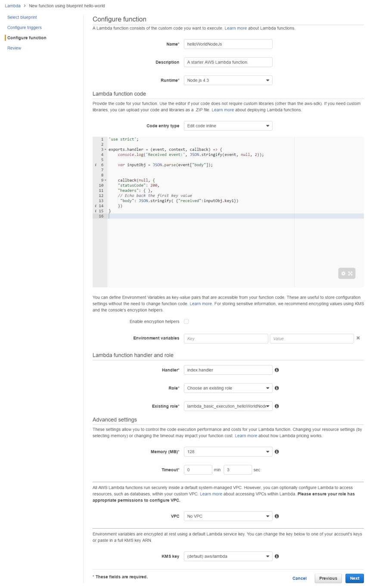Click the Next button
373x588 pixels.
[x=354, y=579]
